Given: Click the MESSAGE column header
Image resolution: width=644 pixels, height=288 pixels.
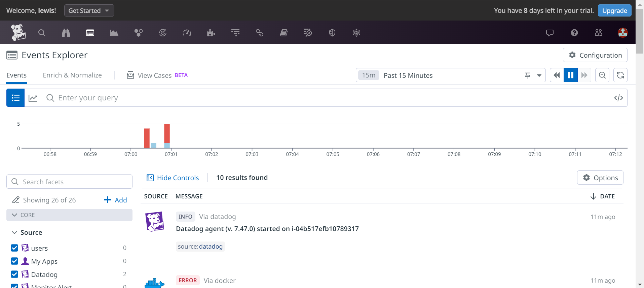Looking at the screenshot, I should [x=189, y=196].
